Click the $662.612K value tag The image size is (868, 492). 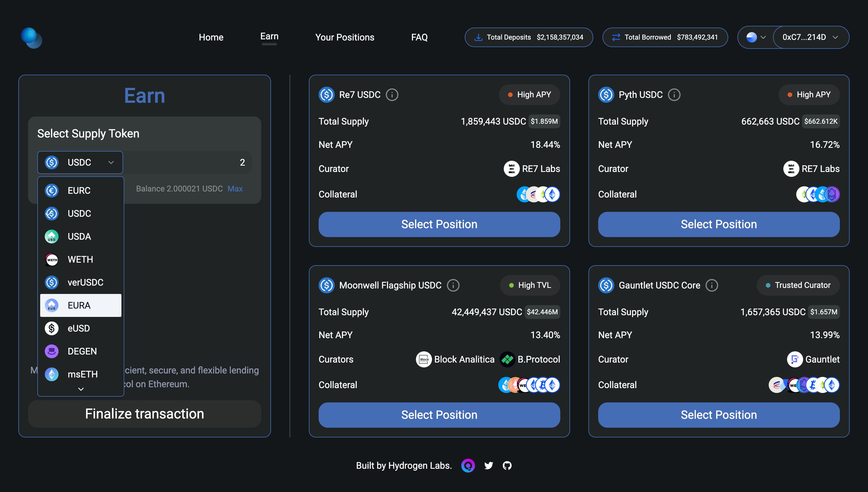tap(821, 121)
